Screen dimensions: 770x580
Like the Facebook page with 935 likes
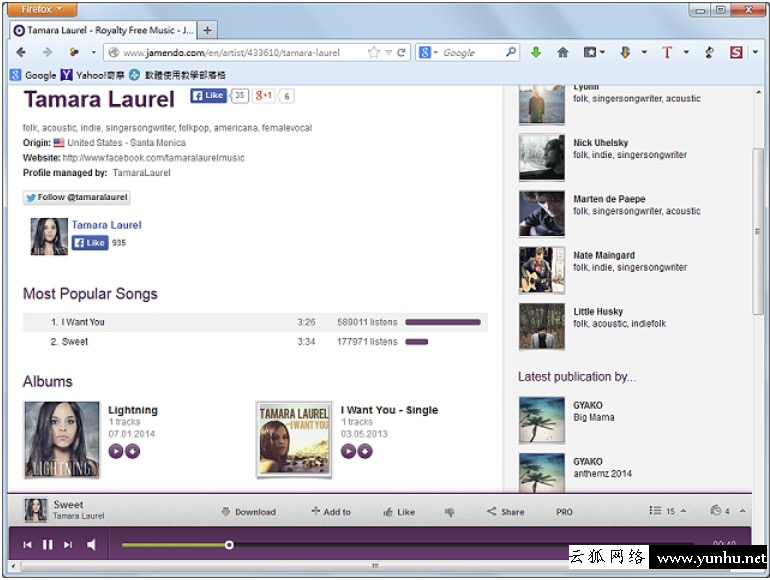click(90, 243)
